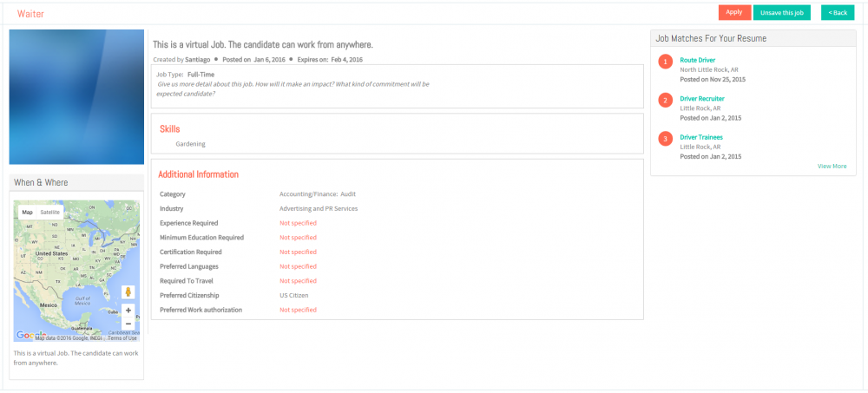Zoom out on the map

(x=128, y=324)
